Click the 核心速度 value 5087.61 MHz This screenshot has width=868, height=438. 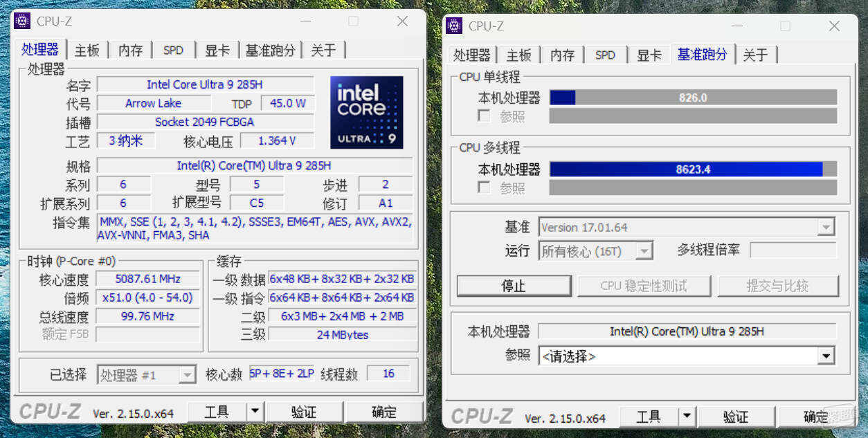pyautogui.click(x=148, y=279)
